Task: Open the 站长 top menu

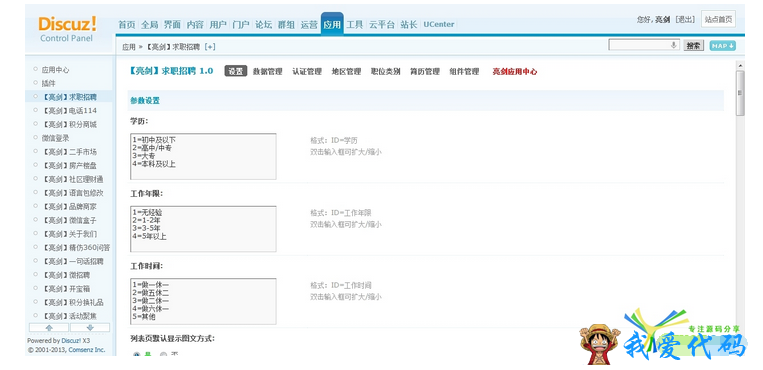Action: coord(409,24)
